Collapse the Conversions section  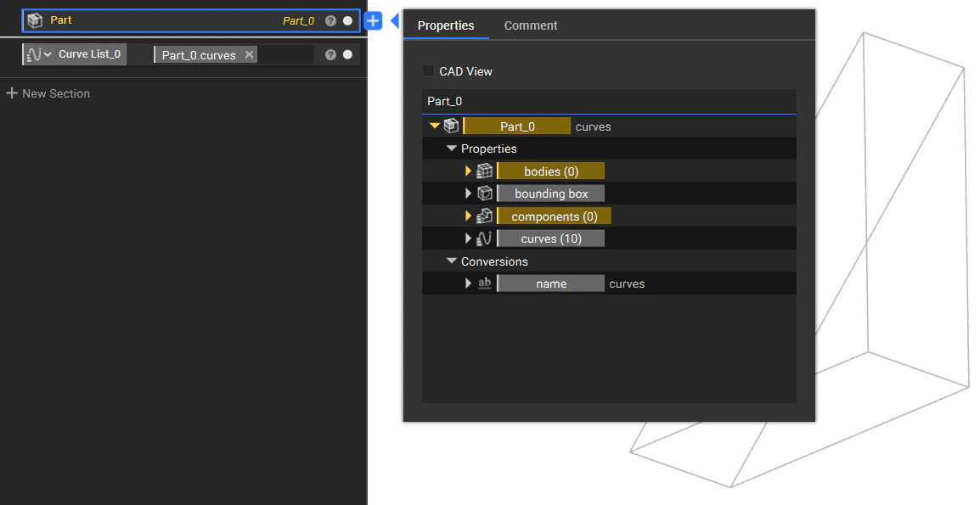tap(452, 261)
